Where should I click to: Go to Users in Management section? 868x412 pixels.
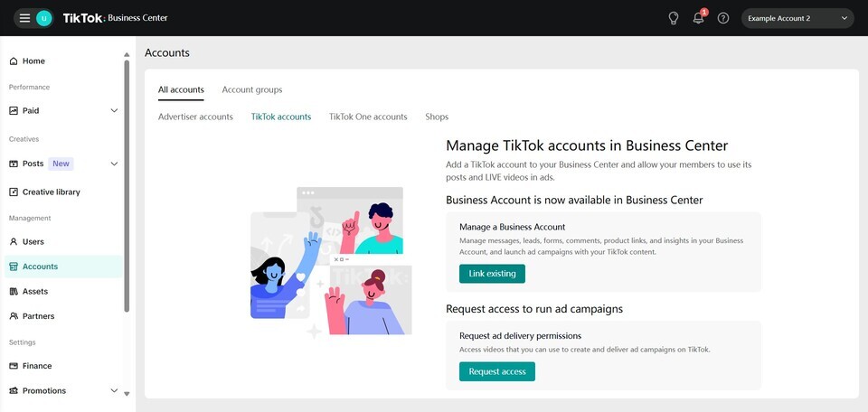(33, 242)
